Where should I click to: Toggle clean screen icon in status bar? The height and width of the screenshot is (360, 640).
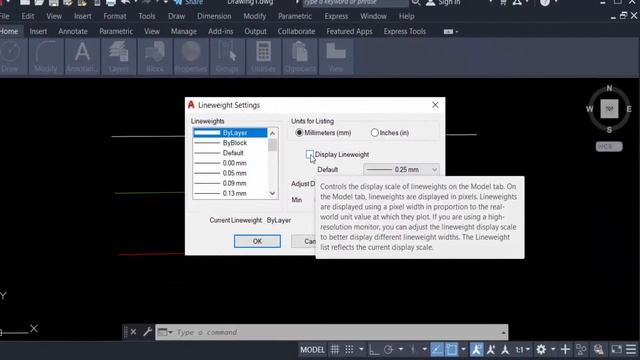(x=616, y=349)
